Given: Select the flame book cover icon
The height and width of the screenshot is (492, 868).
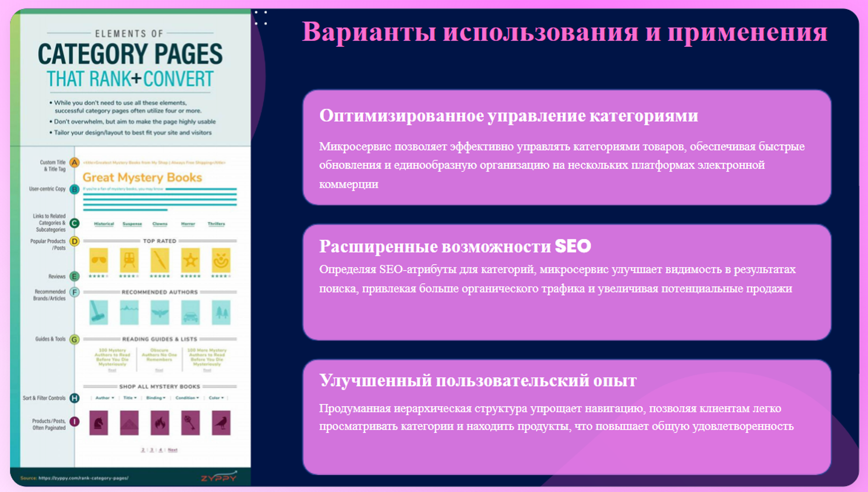Looking at the screenshot, I should pyautogui.click(x=160, y=423).
